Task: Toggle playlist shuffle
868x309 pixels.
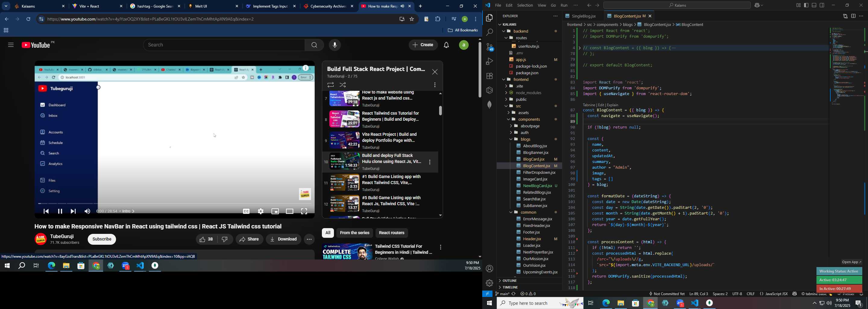Action: [343, 85]
